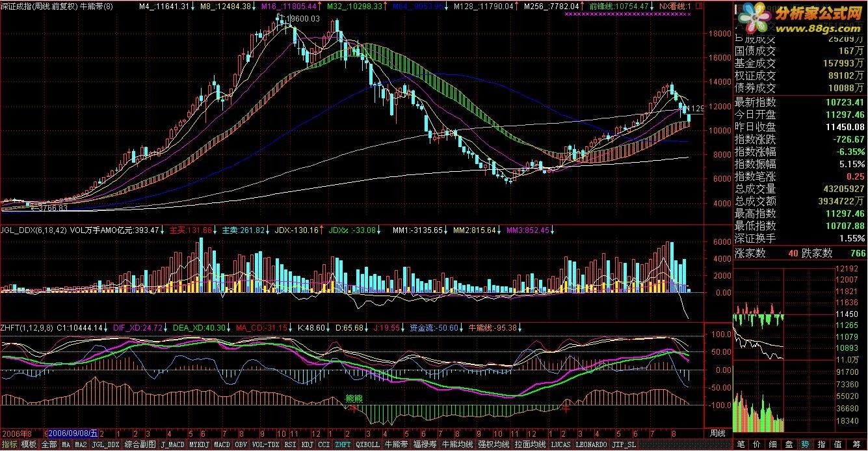This screenshot has width=868, height=451.
Task: Click the 19600.03 peak price label
Action: pos(304,19)
